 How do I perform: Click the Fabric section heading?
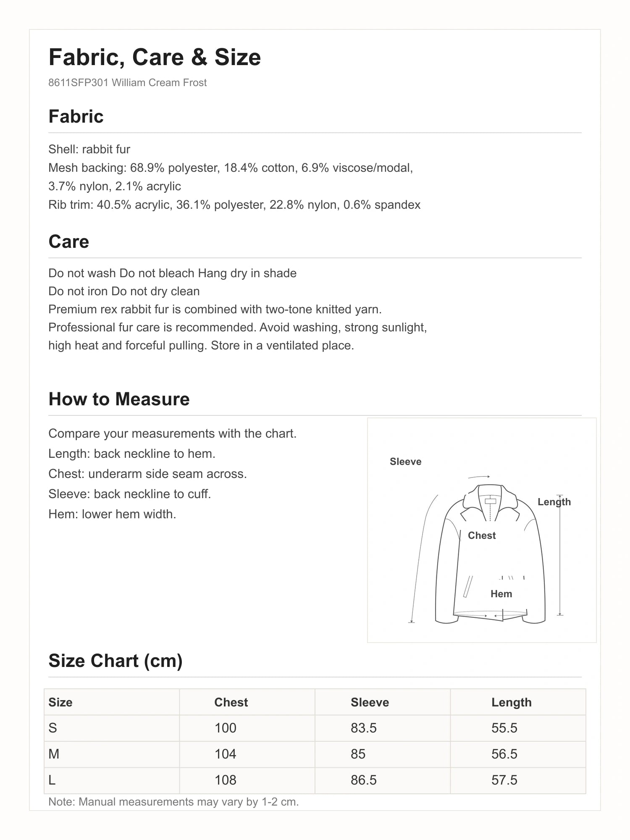76,116
